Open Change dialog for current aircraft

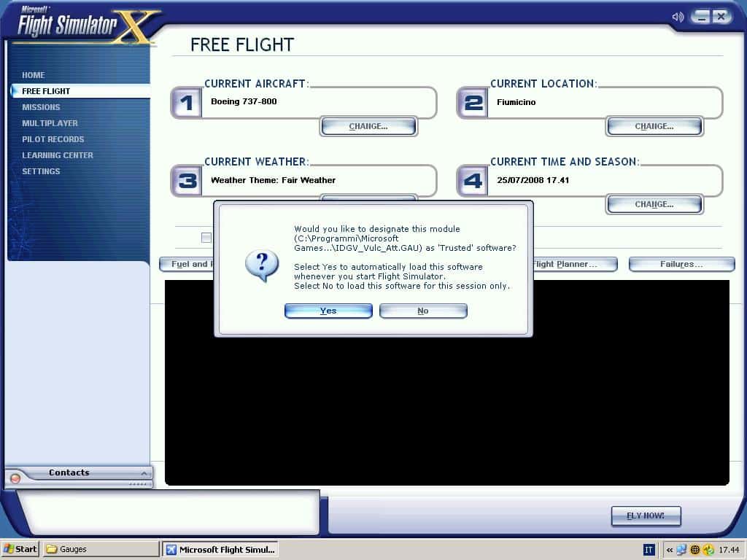[368, 126]
